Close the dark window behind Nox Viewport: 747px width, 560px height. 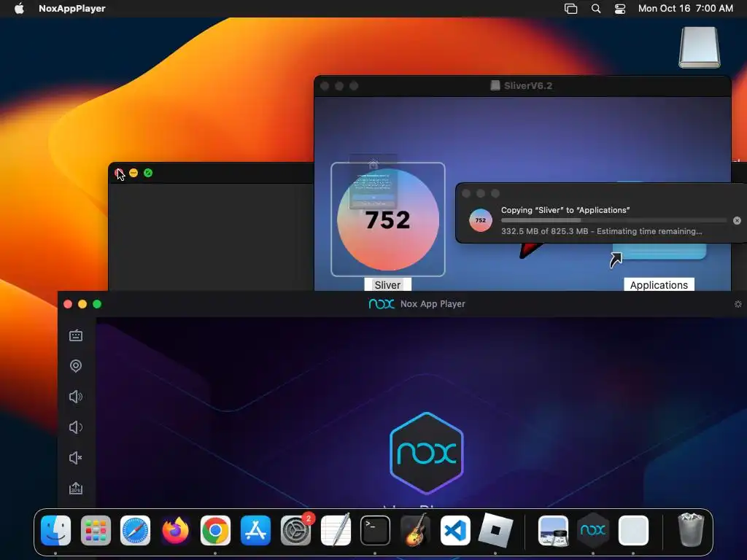click(119, 173)
